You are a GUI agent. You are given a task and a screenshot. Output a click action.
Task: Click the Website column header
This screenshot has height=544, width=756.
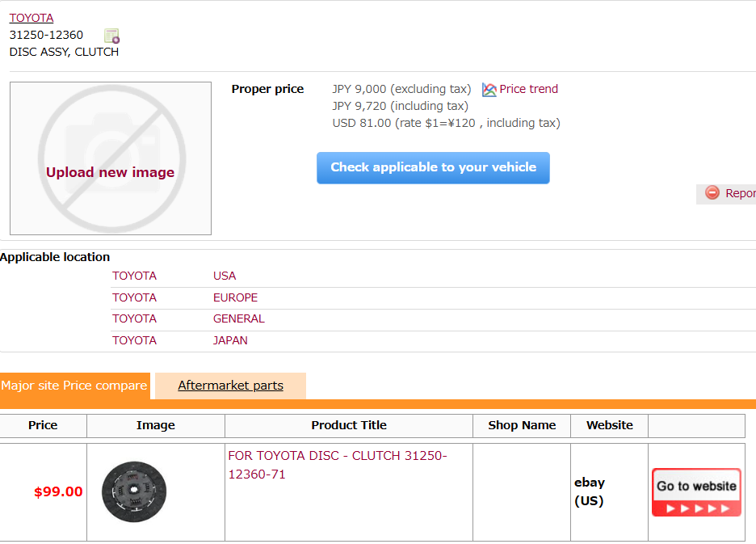click(x=610, y=425)
